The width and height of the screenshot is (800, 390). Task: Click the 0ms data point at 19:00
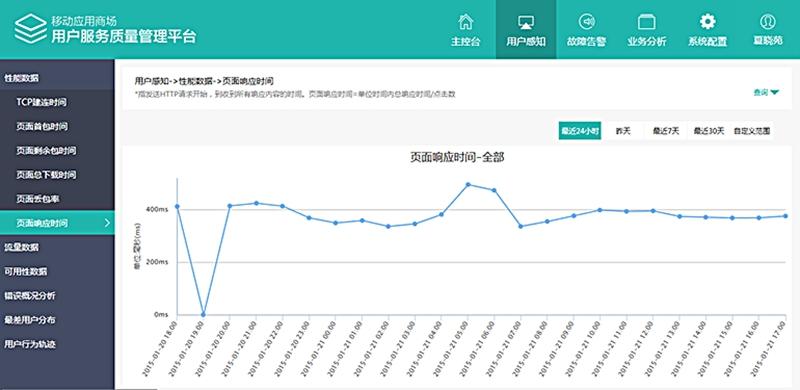(x=203, y=314)
